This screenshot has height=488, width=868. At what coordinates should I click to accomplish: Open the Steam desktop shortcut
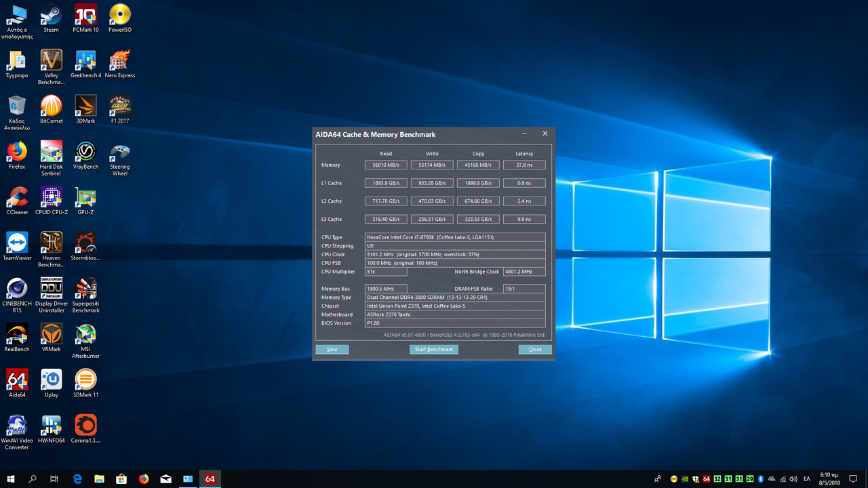tap(51, 18)
